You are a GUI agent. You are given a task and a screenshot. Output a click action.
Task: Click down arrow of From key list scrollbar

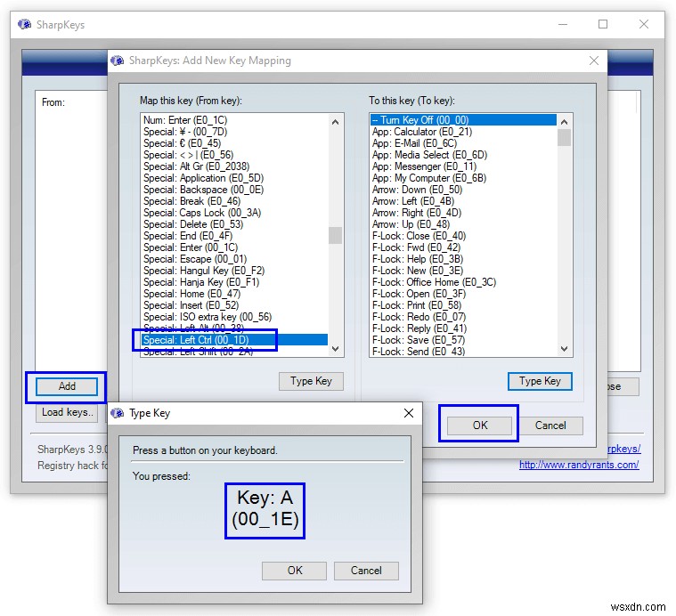(336, 349)
